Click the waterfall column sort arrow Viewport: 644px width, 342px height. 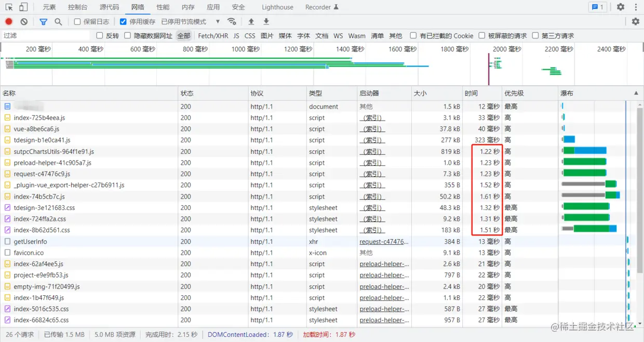click(636, 93)
